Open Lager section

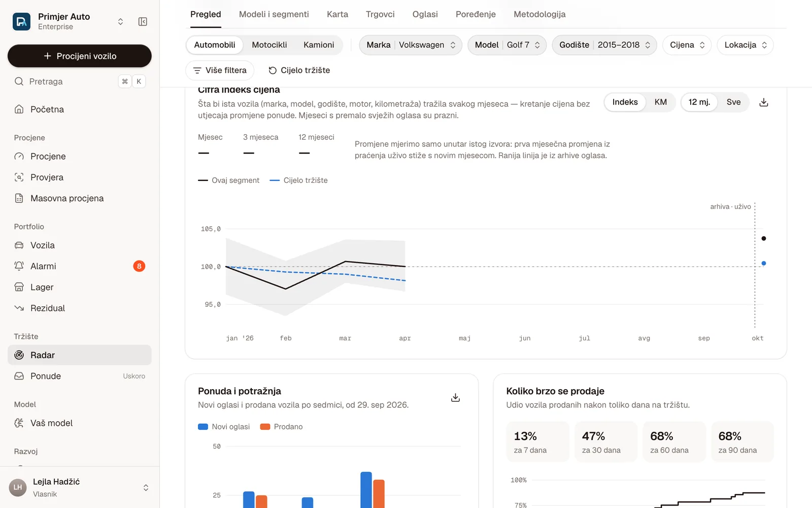pos(80,287)
